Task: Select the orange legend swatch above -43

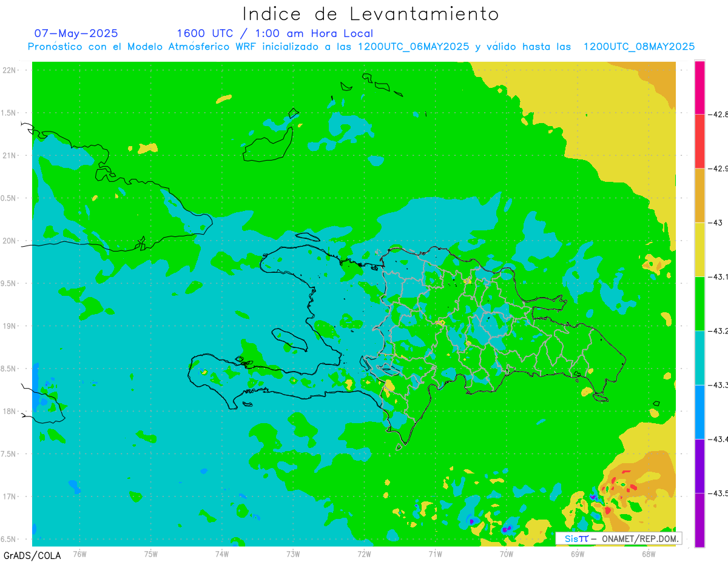Action: pos(699,195)
